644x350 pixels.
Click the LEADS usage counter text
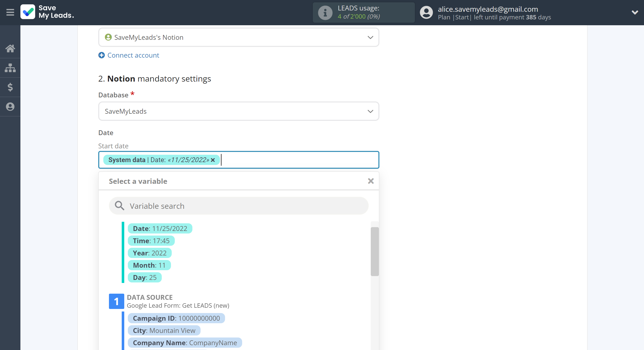point(359,16)
